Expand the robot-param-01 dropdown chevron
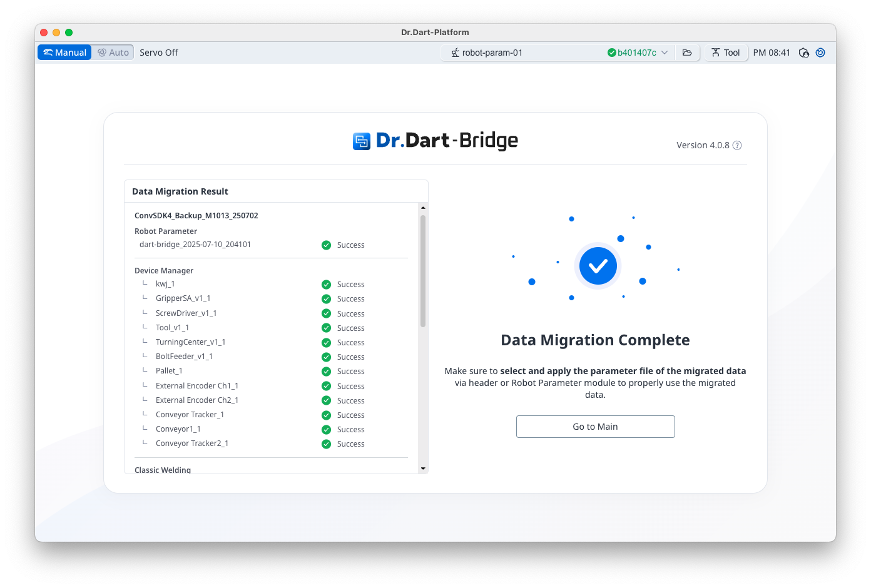 665,53
